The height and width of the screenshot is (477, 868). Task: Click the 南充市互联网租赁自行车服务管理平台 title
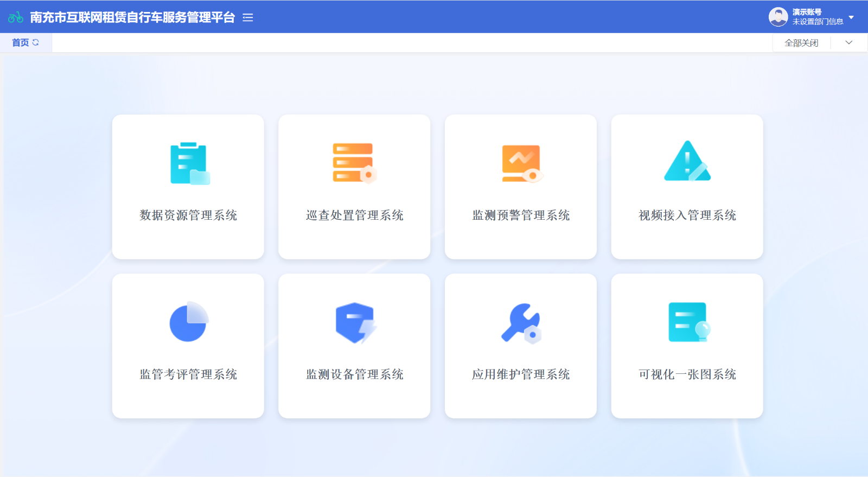[x=132, y=17]
